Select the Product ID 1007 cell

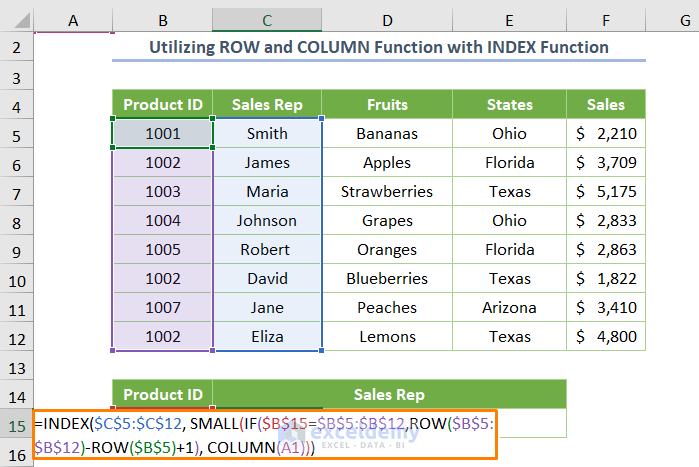tap(162, 308)
